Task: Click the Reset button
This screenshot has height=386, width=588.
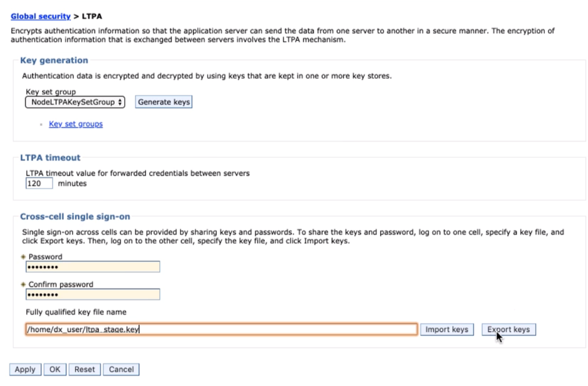Action: coord(85,369)
